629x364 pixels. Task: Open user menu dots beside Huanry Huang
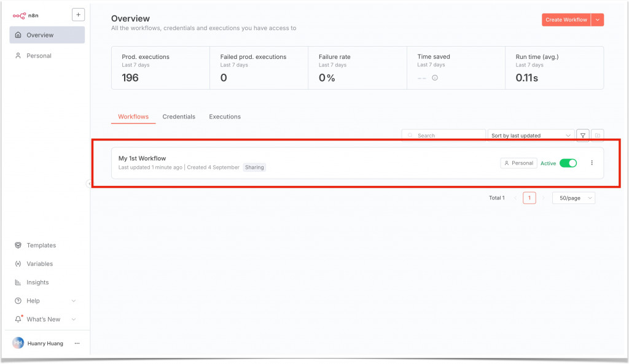(77, 343)
